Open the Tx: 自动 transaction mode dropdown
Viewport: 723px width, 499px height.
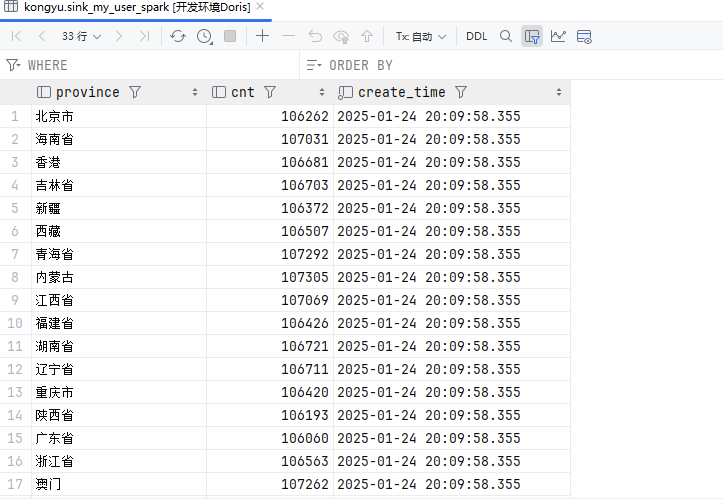point(420,36)
